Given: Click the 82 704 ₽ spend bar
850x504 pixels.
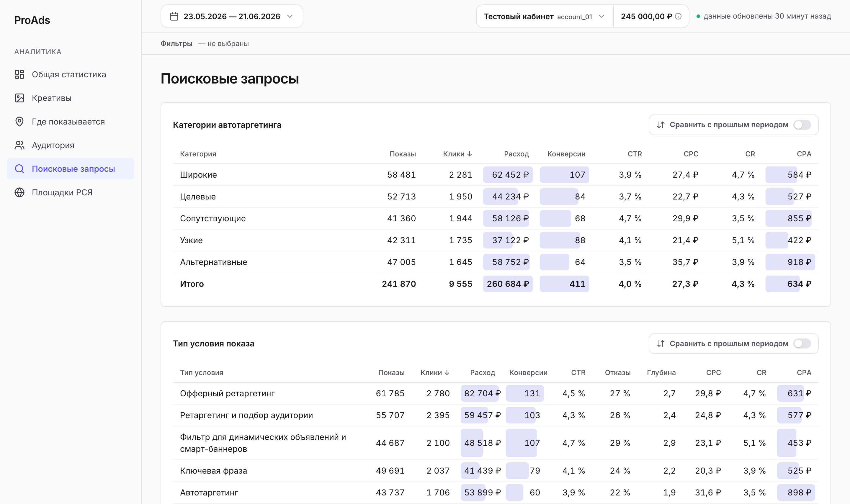Looking at the screenshot, I should pos(480,393).
